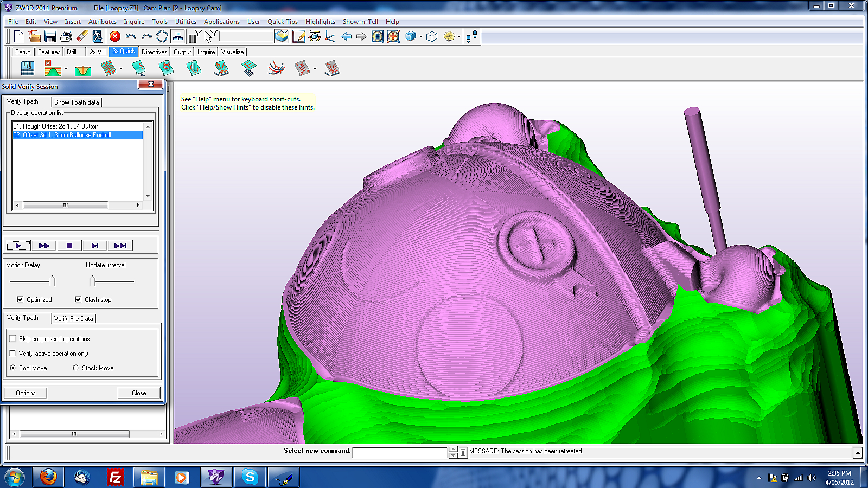Enable Verify active operation only
Viewport: 868px width, 488px height.
(12, 353)
